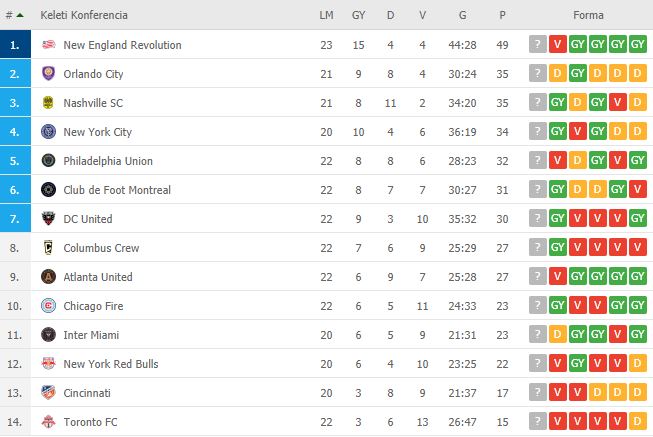
Task: Click the Chicago Fire crest icon
Action: pyautogui.click(x=49, y=306)
